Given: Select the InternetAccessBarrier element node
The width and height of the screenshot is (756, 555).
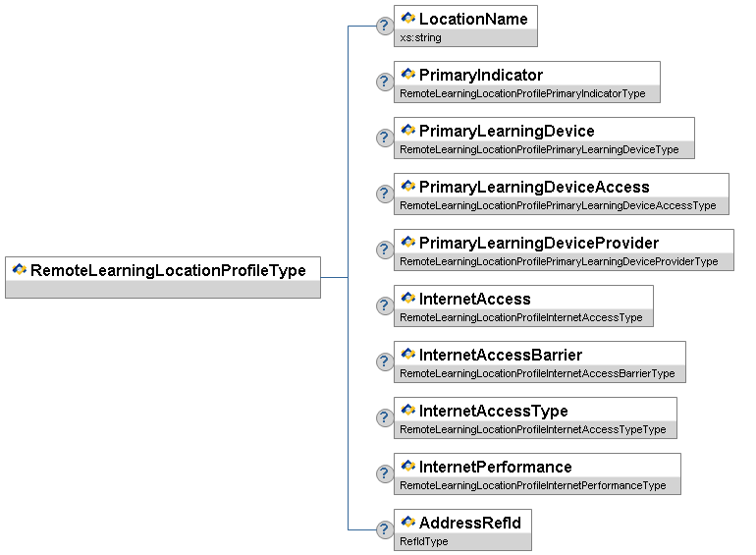Looking at the screenshot, I should pos(500,355).
